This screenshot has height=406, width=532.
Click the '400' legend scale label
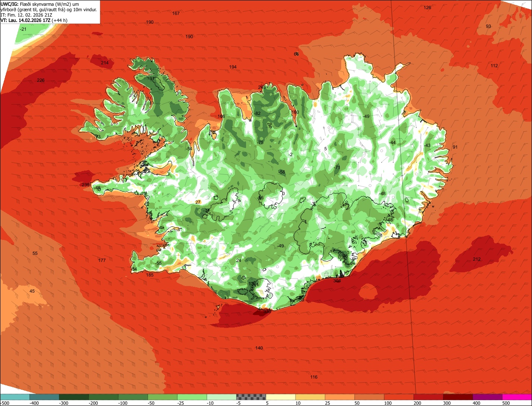[476, 403]
